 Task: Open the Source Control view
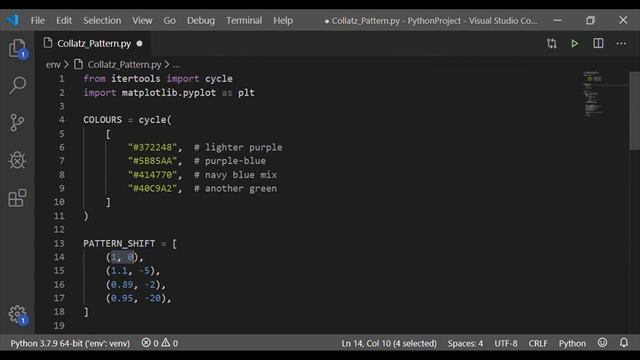(17, 122)
